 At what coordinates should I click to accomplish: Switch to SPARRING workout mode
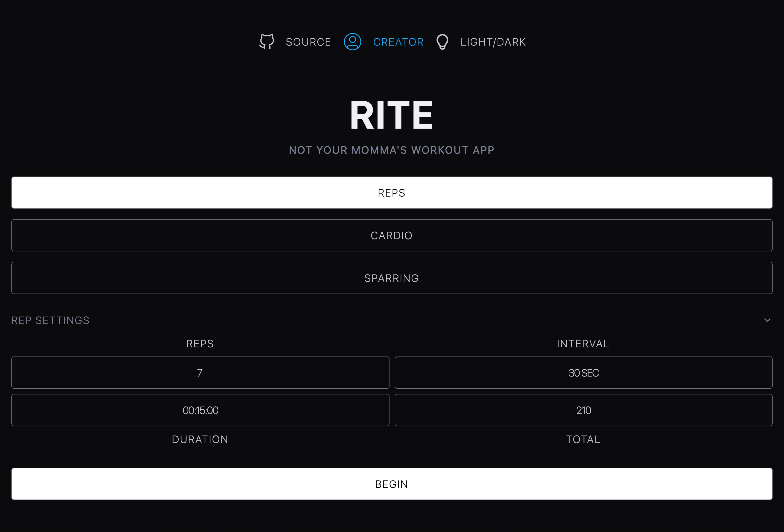click(x=392, y=278)
